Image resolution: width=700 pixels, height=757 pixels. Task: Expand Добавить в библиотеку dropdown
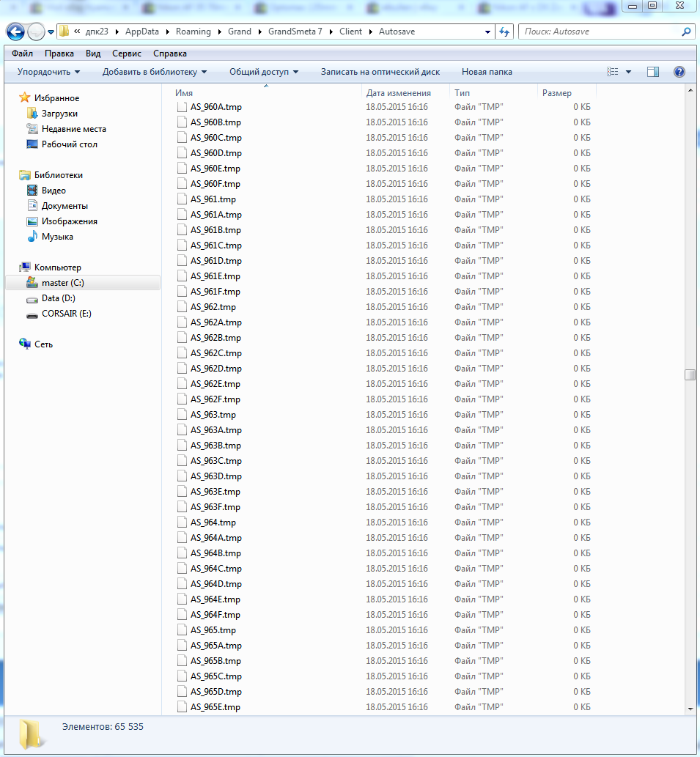coord(155,72)
